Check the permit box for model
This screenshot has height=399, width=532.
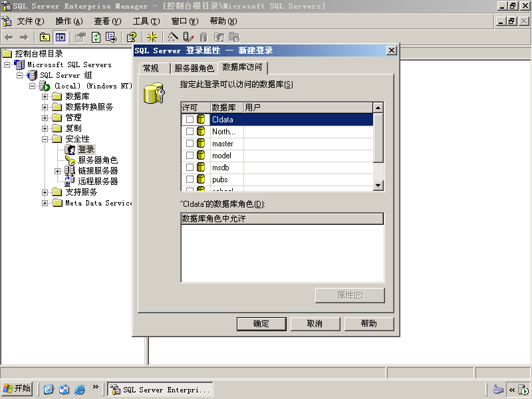pos(190,156)
